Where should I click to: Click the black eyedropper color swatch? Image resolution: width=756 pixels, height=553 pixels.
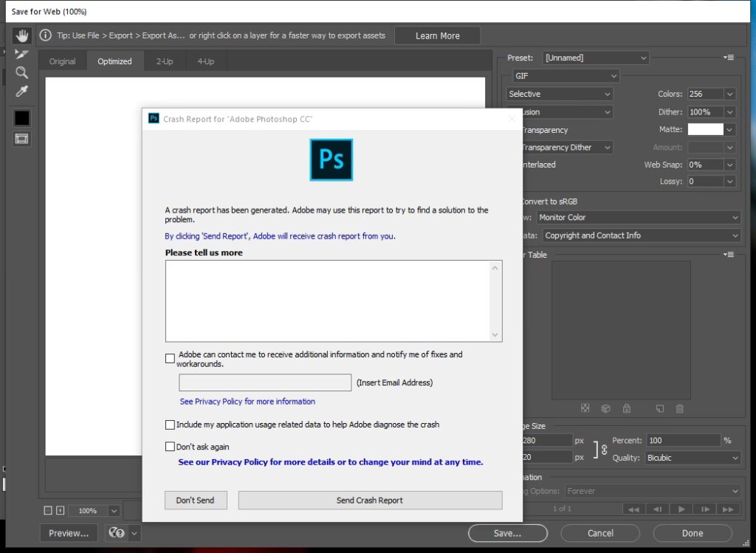[21, 117]
